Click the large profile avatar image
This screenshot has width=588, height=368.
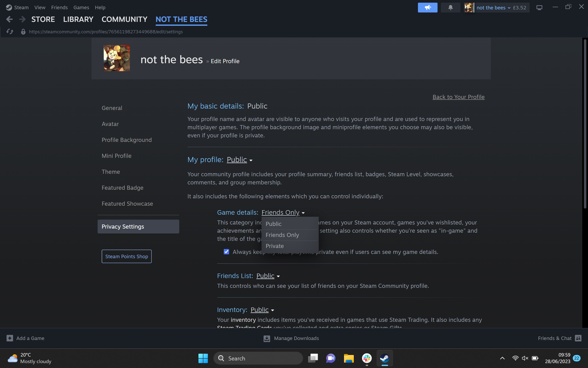[x=117, y=58]
